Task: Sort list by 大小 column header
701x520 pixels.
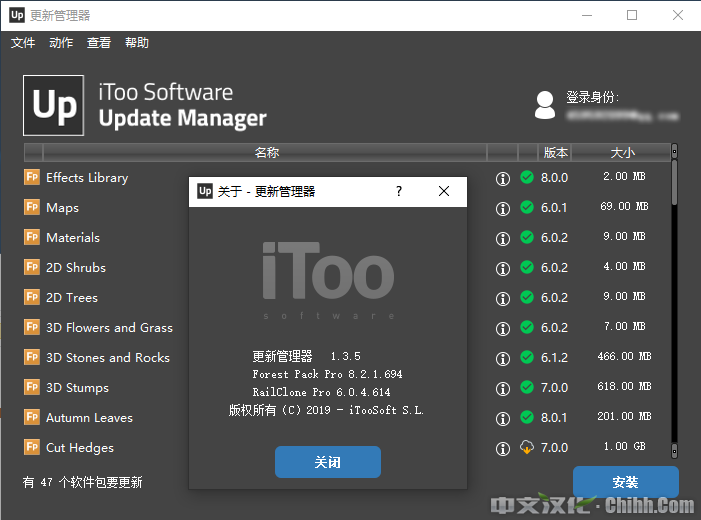Action: click(x=622, y=153)
